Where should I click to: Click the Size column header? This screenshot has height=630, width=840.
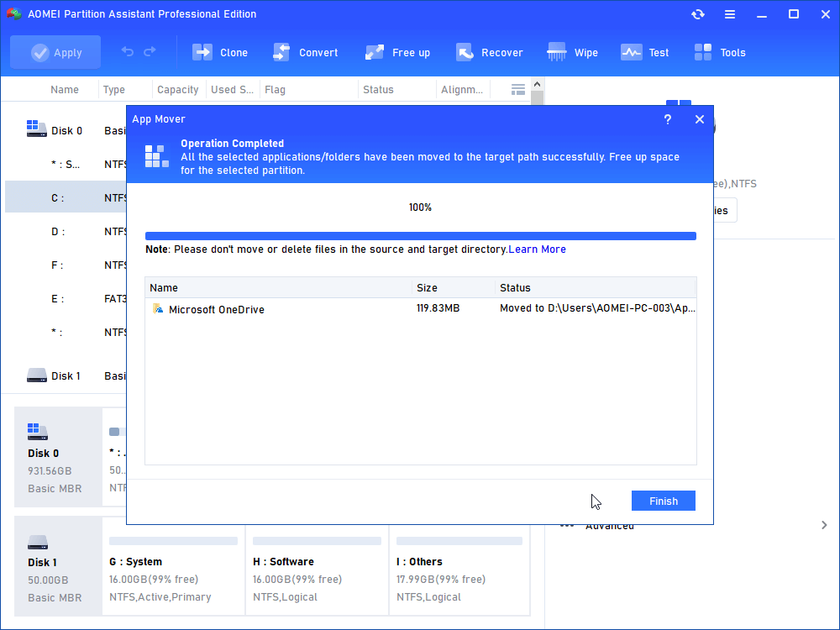(427, 287)
